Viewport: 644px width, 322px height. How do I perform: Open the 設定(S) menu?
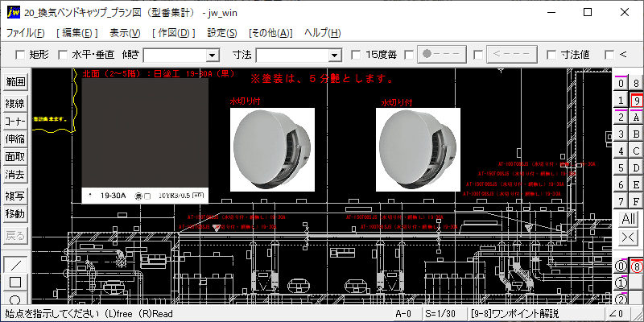(x=222, y=33)
